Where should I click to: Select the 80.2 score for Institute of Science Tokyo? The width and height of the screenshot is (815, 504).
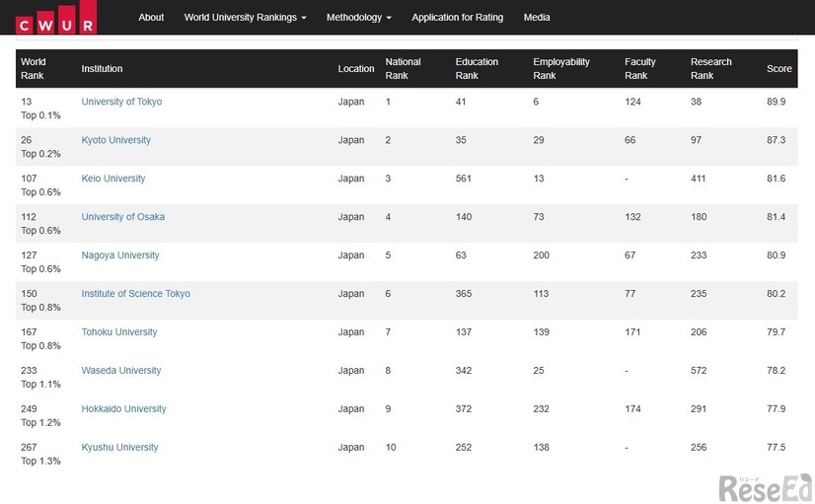(x=776, y=294)
